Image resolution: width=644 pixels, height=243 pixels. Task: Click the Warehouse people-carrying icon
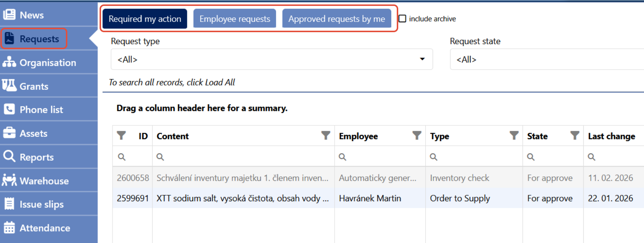(x=9, y=180)
